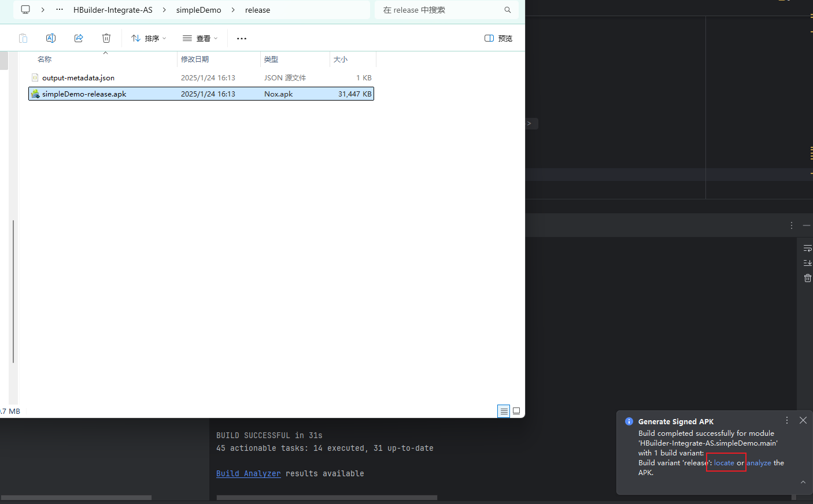Click the JSON 源文件 type cell

click(x=285, y=77)
